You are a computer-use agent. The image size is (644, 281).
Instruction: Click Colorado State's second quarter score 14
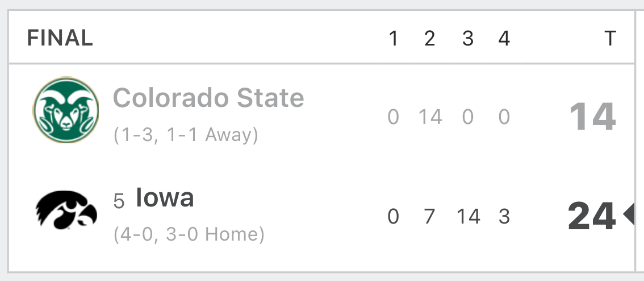click(x=430, y=117)
